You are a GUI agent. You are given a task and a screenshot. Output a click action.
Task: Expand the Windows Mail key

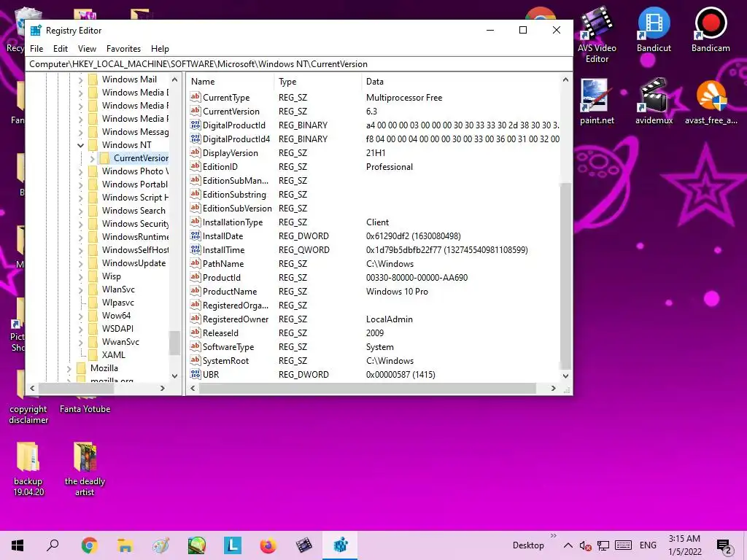(x=80, y=80)
